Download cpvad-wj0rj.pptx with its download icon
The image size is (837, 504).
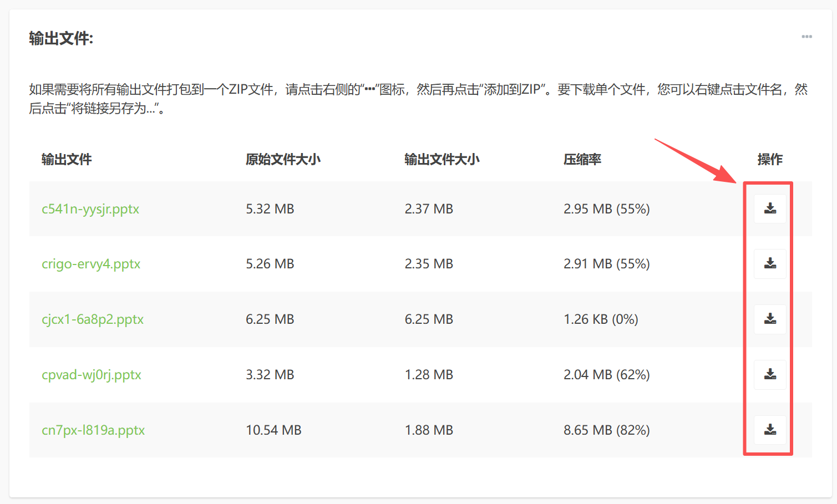770,374
